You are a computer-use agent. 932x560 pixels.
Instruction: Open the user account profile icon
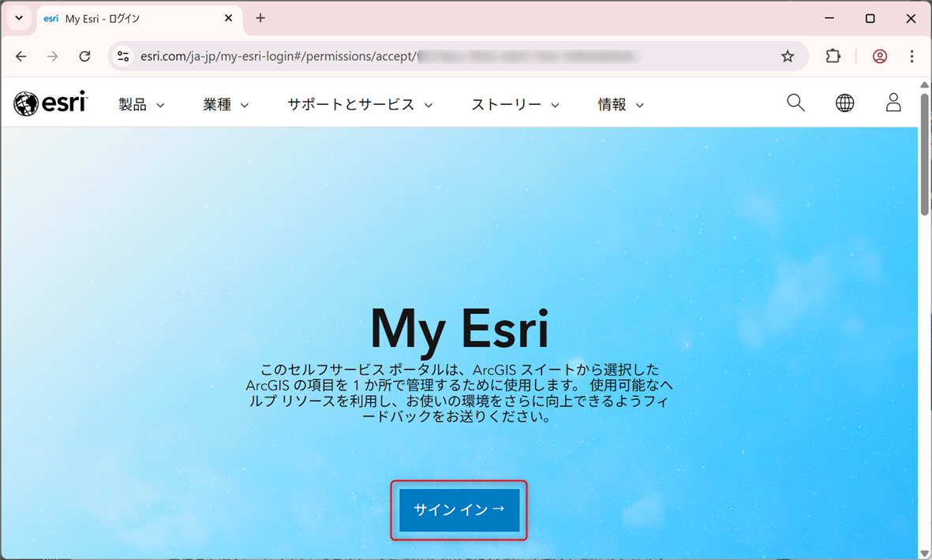coord(893,103)
